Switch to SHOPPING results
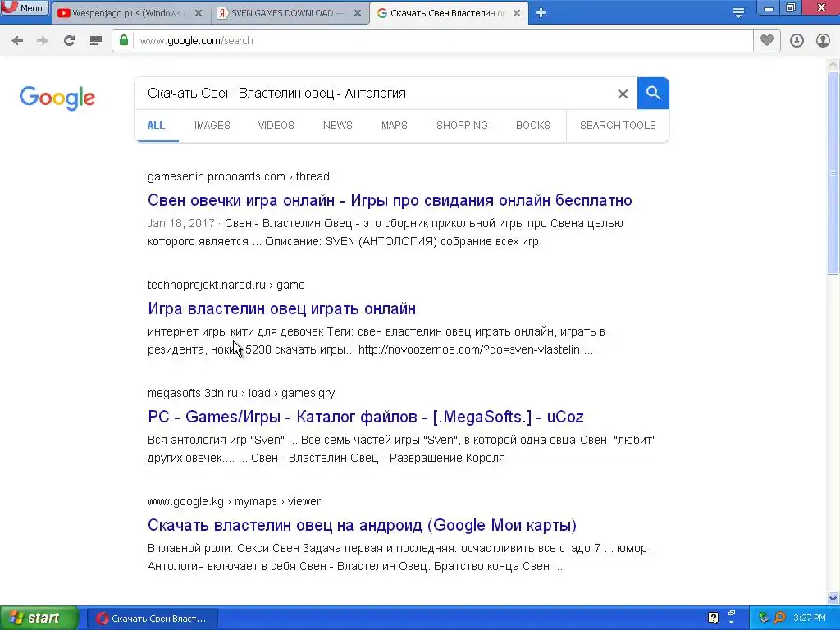 click(x=462, y=126)
